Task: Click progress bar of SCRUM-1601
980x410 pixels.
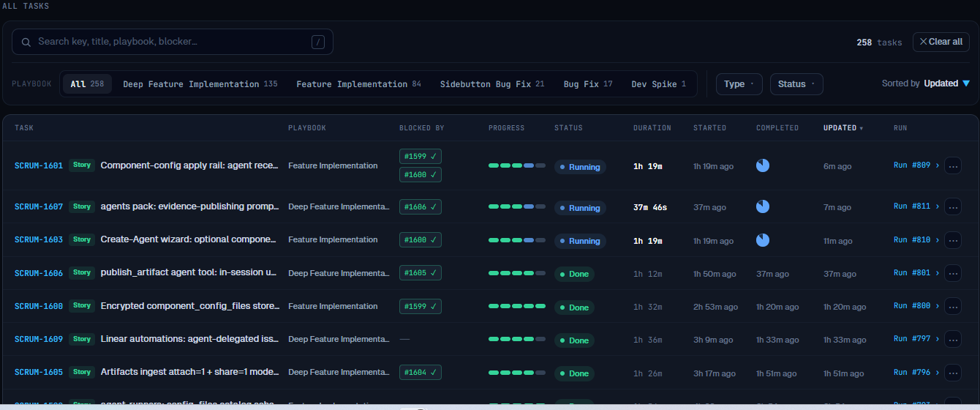Action: 517,166
